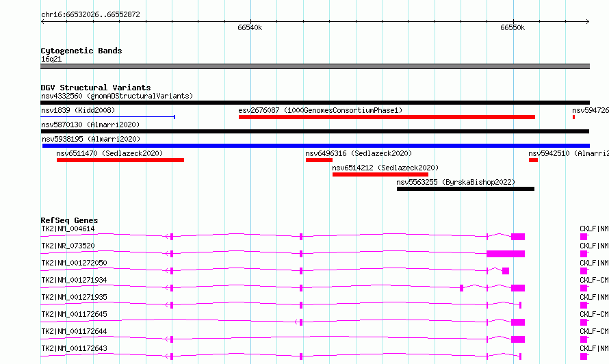The image size is (609, 364).
Task: Select black bar nsv5563255 ByrskaBishop2022
Action: coord(466,189)
